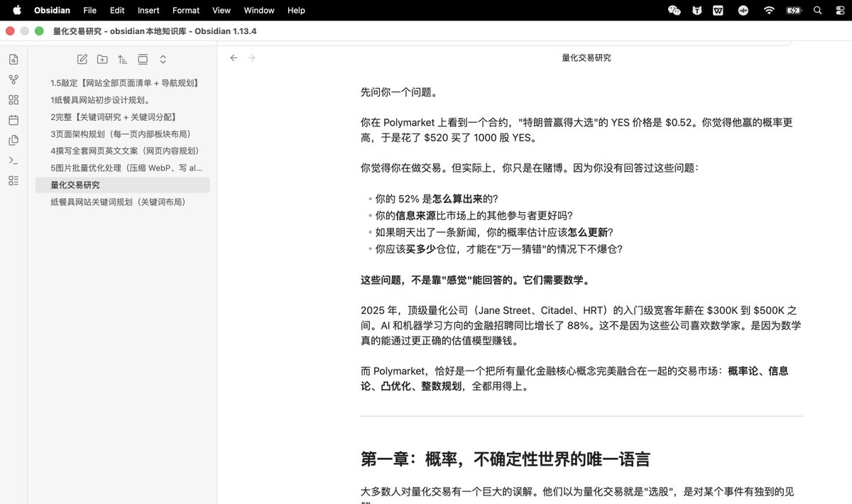The width and height of the screenshot is (852, 504).
Task: Open Spotlight search in the menu bar
Action: (x=818, y=10)
